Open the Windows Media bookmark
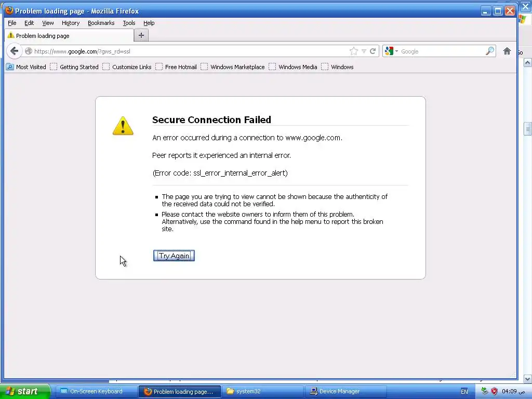The height and width of the screenshot is (399, 532). (x=293, y=67)
